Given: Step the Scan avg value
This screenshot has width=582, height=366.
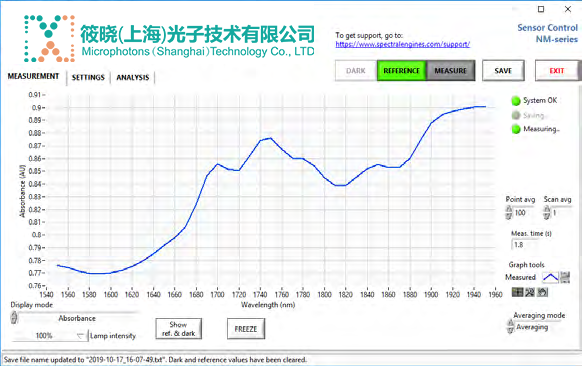Looking at the screenshot, I should click(x=547, y=213).
